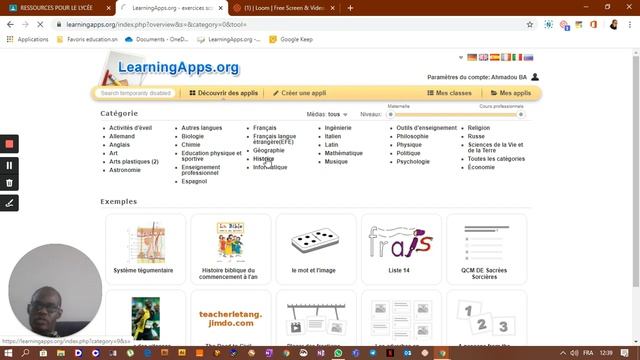Show hidden system tray icons

pos(563,353)
